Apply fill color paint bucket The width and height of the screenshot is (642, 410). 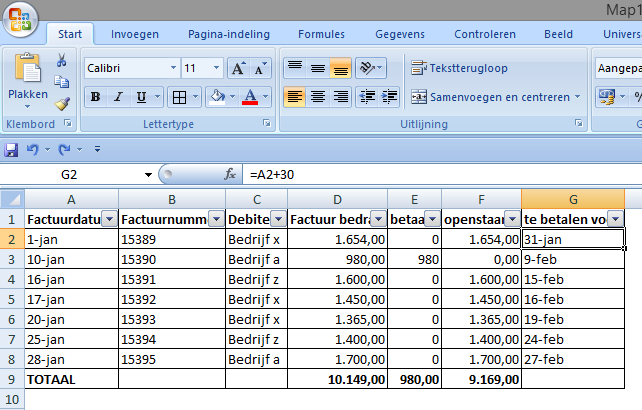(217, 97)
